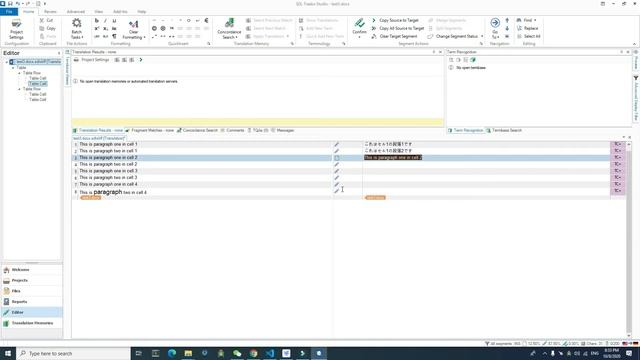
Task: Open Visual Studio Code from taskbar
Action: [x=270, y=353]
